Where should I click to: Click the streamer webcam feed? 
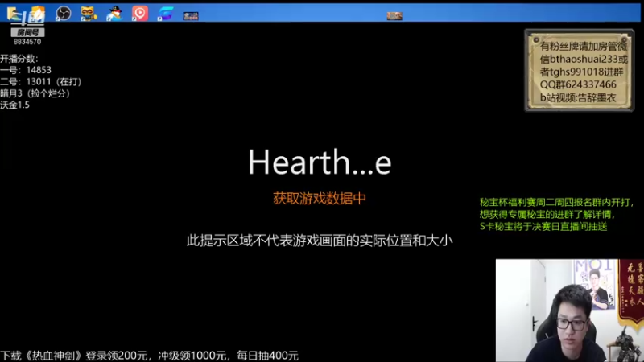[x=570, y=311]
